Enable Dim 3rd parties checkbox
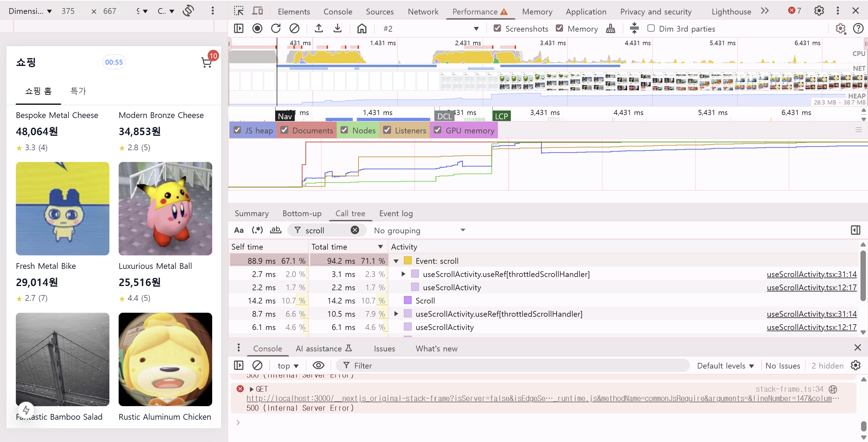 pyautogui.click(x=651, y=28)
